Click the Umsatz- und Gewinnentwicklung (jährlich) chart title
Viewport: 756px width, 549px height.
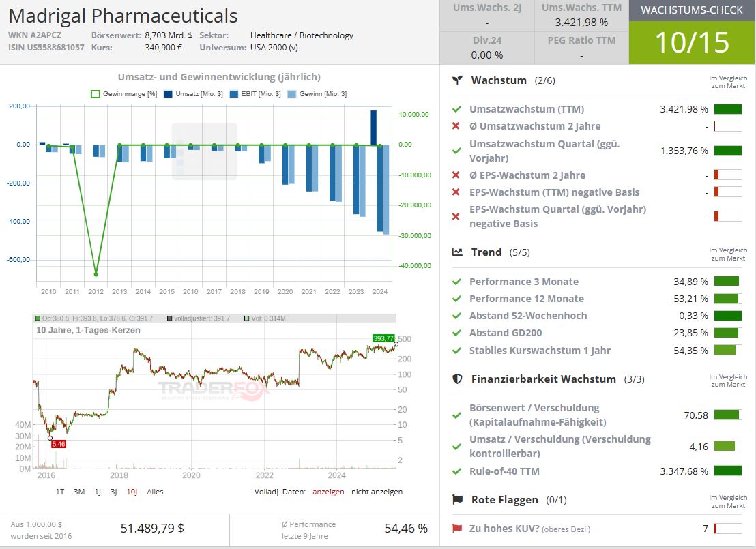click(220, 77)
